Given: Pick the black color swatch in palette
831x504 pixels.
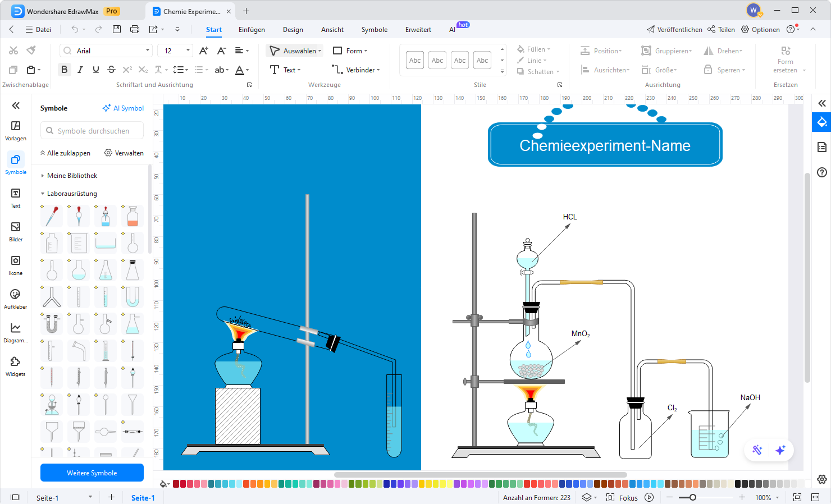Looking at the screenshot, I should pos(738,484).
